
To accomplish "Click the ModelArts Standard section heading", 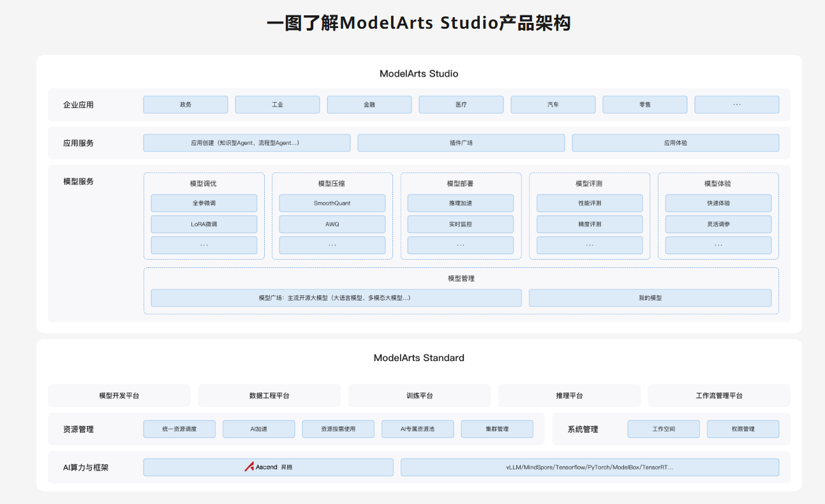I will [x=419, y=358].
